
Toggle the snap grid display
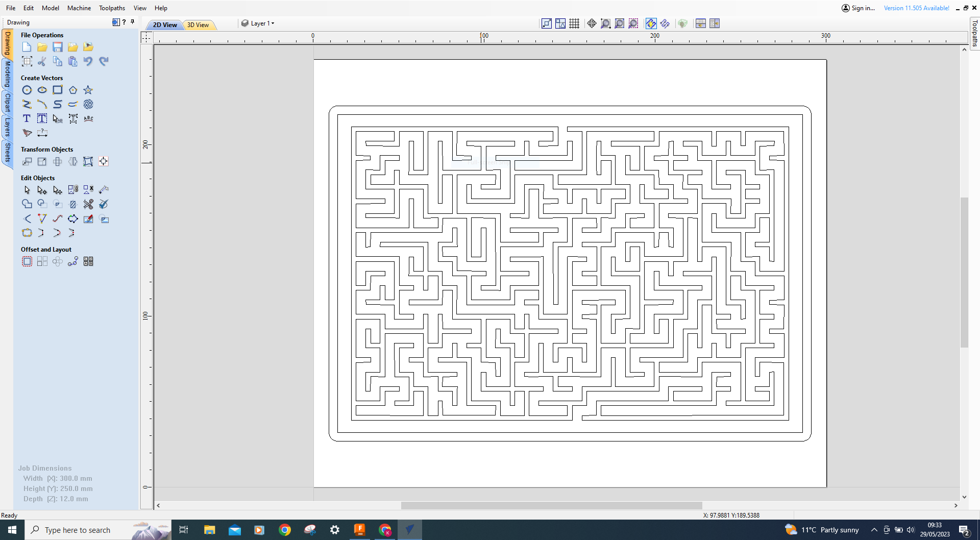pyautogui.click(x=574, y=23)
